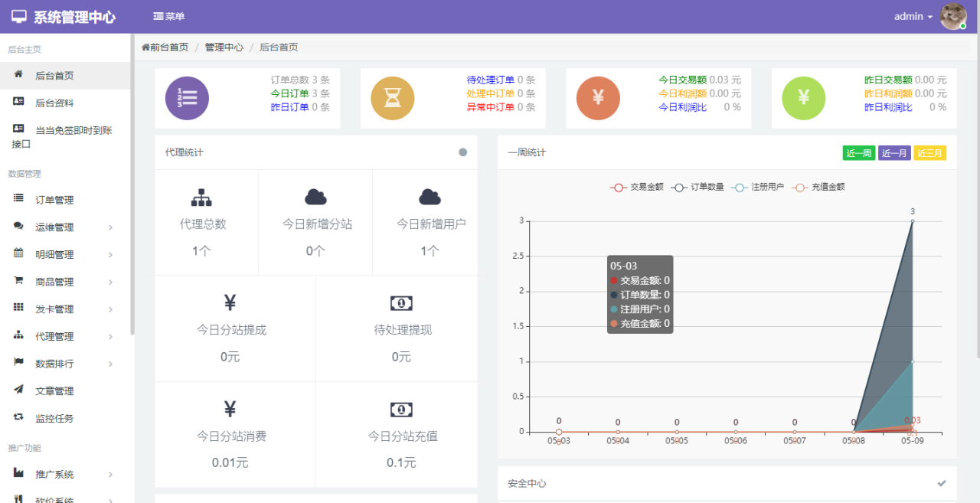This screenshot has width=980, height=503.
Task: Expand the 运维管理 sidebar submenu
Action: [x=65, y=227]
